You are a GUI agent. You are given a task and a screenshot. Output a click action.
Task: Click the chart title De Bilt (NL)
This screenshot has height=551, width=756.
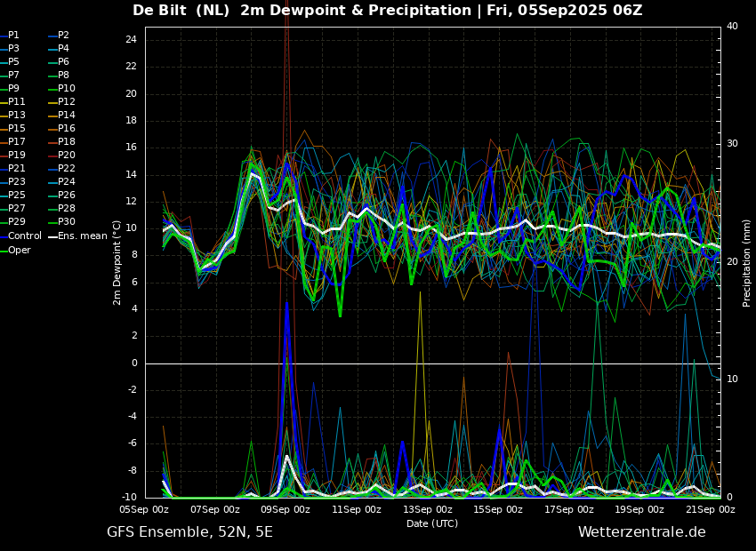point(181,10)
